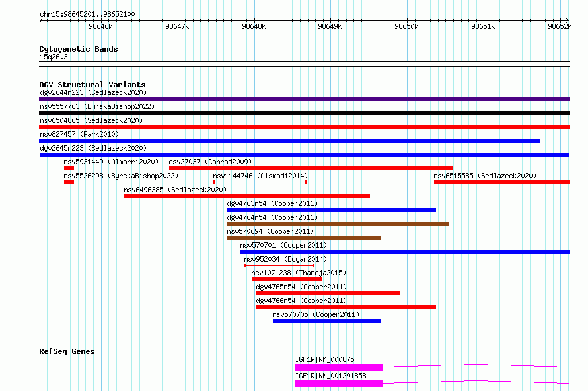Open nsv570694 (Cooper2011) label
The height and width of the screenshot is (391, 588).
coord(270,231)
